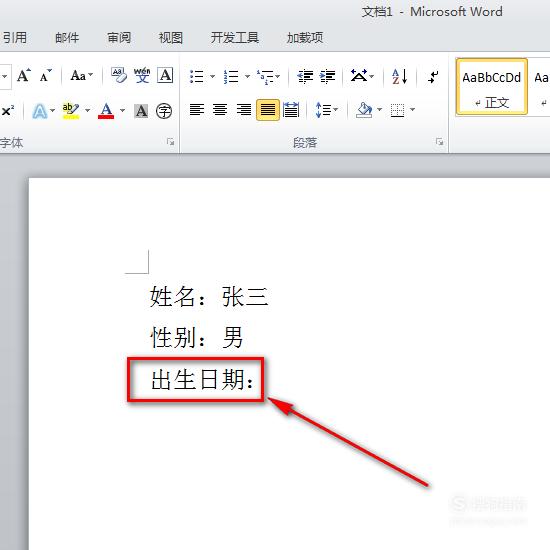Open the Line Spacing dropdown arrow

pos(336,110)
